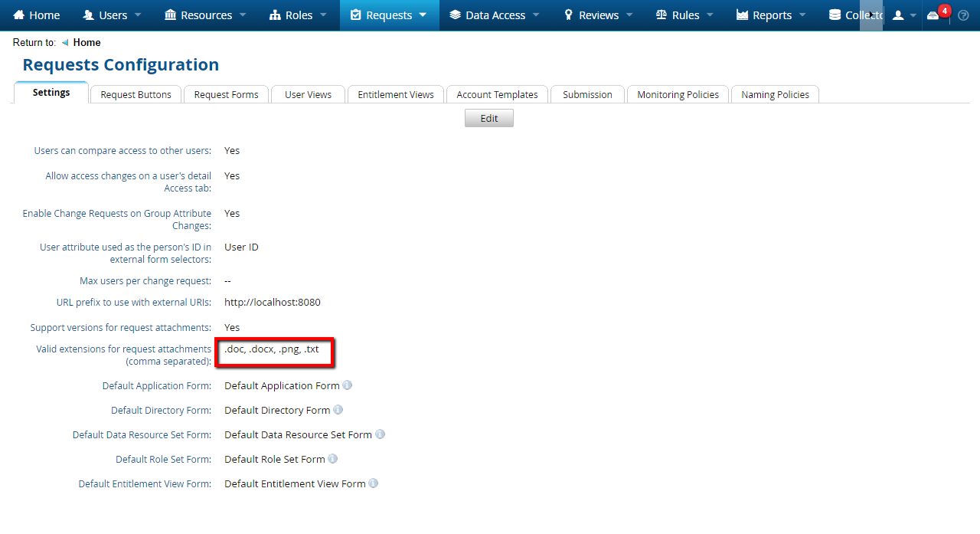Expand the Reports dropdown arrow
980x534 pixels.
[x=802, y=15]
